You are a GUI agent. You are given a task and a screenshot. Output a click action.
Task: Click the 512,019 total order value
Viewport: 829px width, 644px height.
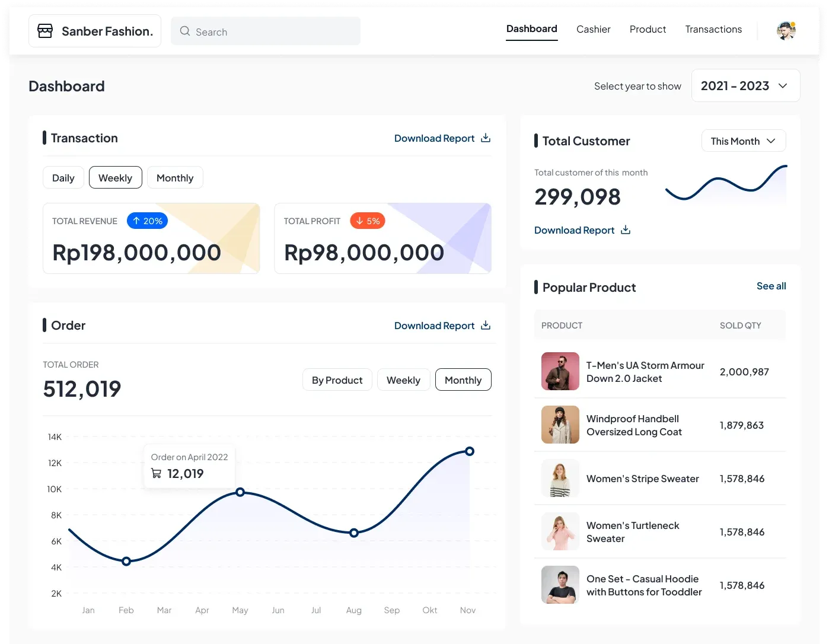click(82, 389)
